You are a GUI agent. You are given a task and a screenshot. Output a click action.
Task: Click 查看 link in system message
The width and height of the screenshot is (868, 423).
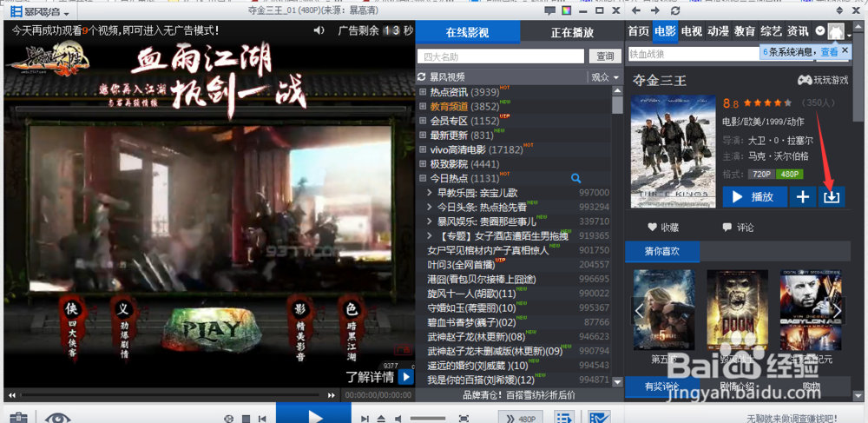click(x=829, y=51)
